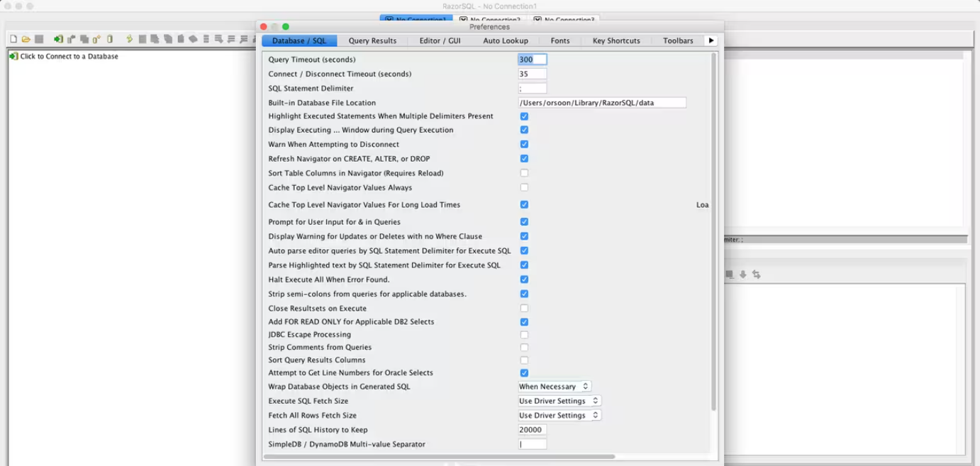Select the Database / SQL tab
The height and width of the screenshot is (466, 980).
[x=299, y=40]
